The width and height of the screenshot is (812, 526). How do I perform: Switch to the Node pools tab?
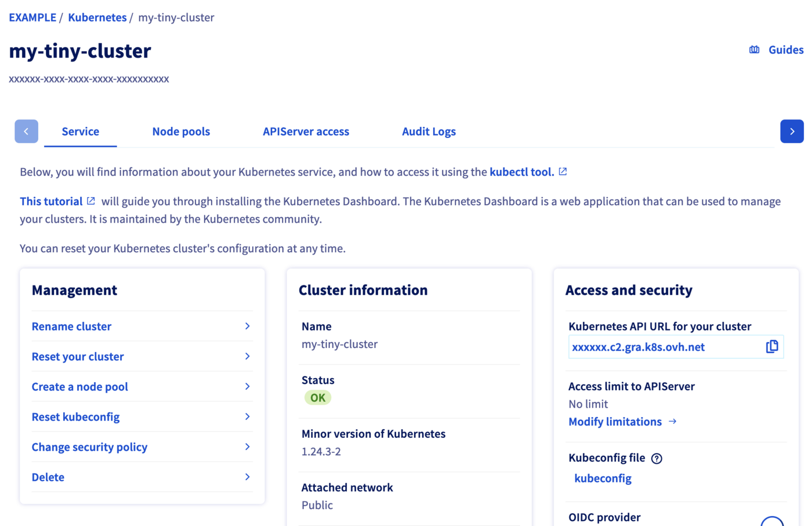tap(181, 131)
